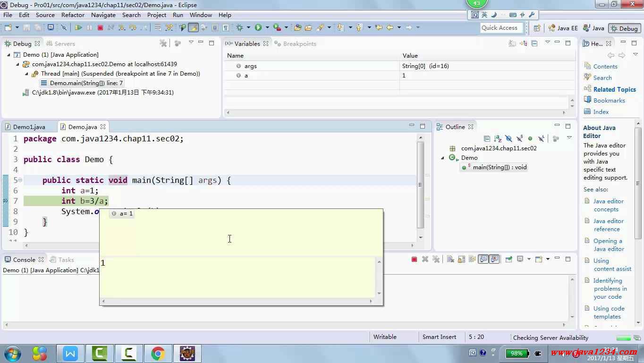
Task: Open the Related Topics help link
Action: click(x=615, y=89)
